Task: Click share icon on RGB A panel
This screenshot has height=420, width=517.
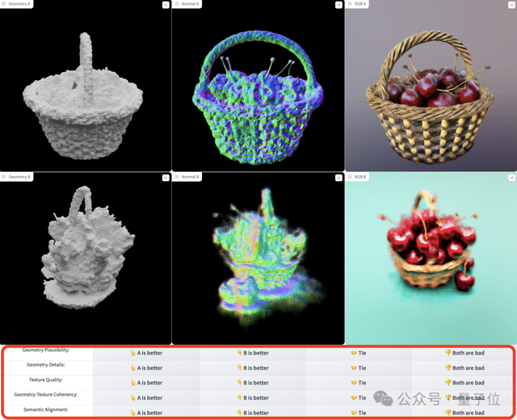Action: point(511,5)
